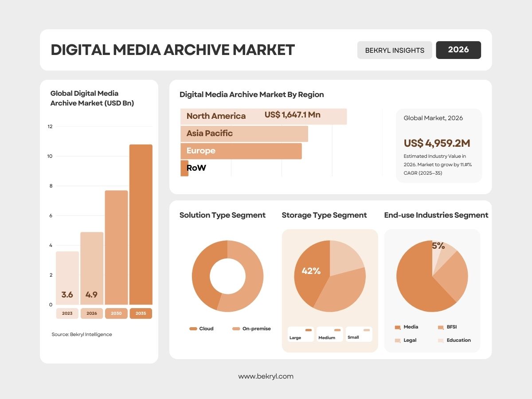Click the Large legend swatch
532x399 pixels.
[309, 330]
